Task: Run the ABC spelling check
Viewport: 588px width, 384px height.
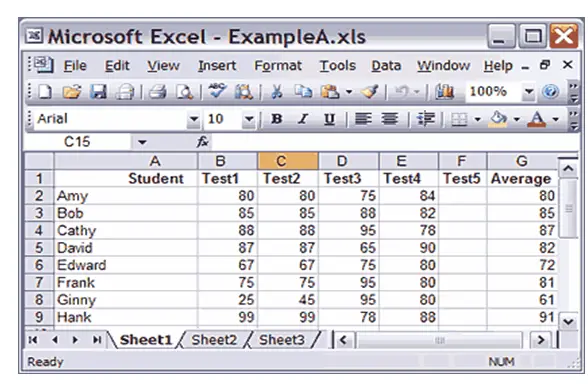Action: coord(217,91)
